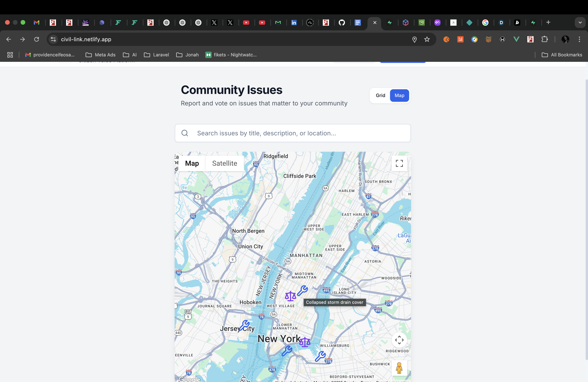Switch to the GitHub browser tab

pos(342,23)
